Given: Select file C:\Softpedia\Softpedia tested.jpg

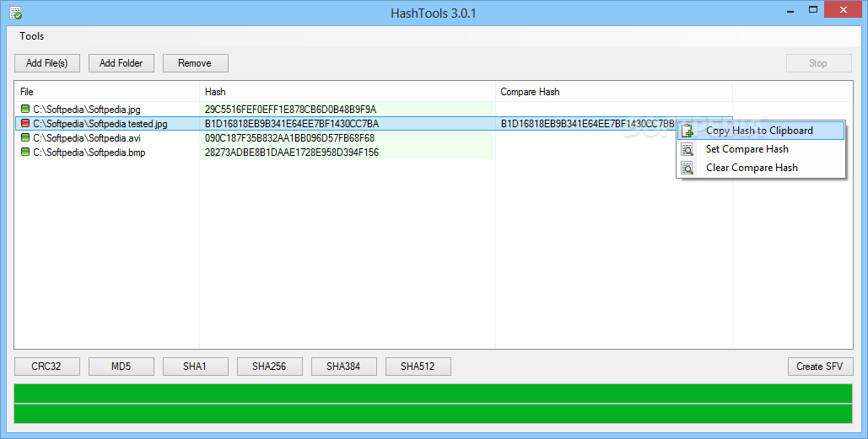Looking at the screenshot, I should click(x=100, y=123).
